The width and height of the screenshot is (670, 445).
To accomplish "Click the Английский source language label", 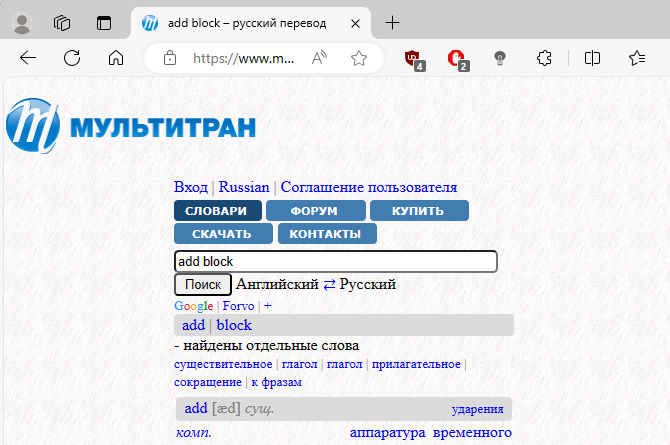I will tap(277, 284).
